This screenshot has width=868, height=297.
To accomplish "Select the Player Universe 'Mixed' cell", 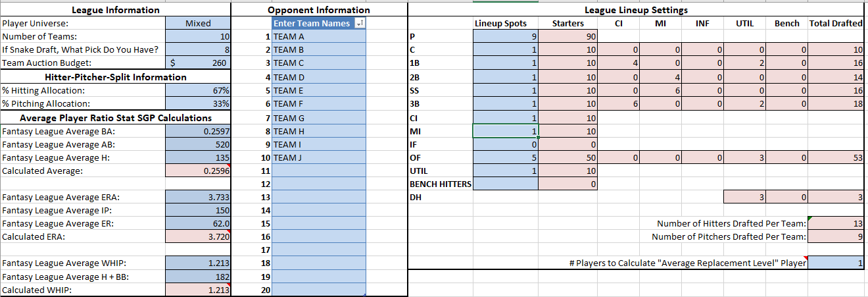I will [198, 24].
